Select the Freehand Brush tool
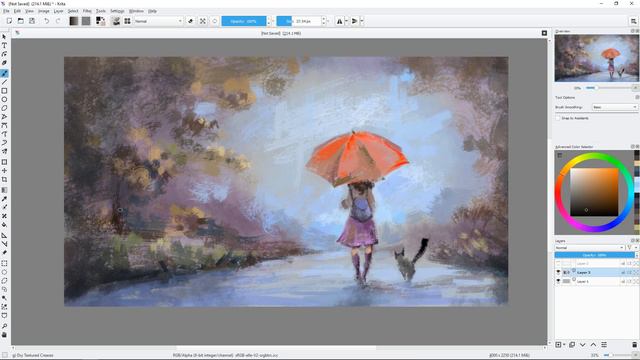 tap(4, 73)
